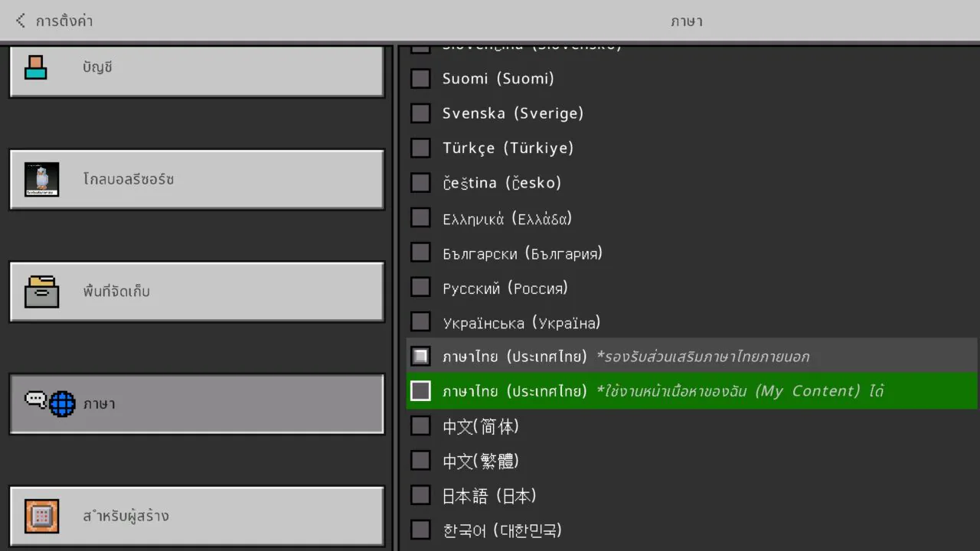
Task: Enable the Suomi (Suomi) language checkbox
Action: [x=420, y=78]
